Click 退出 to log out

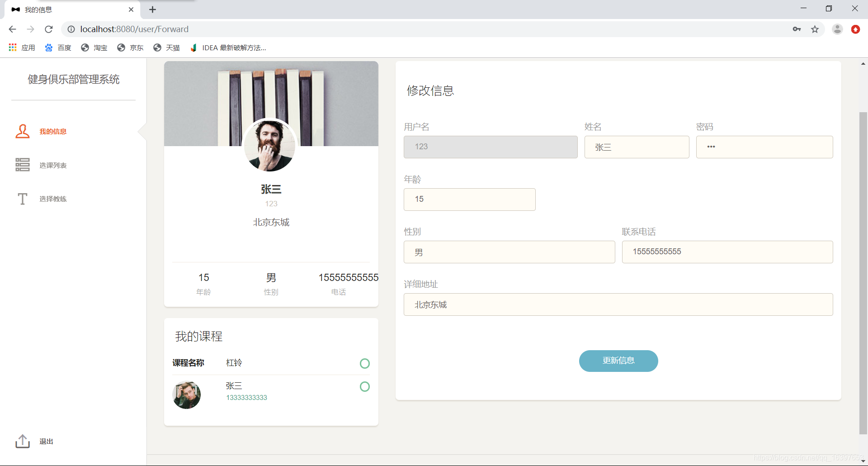(x=46, y=441)
